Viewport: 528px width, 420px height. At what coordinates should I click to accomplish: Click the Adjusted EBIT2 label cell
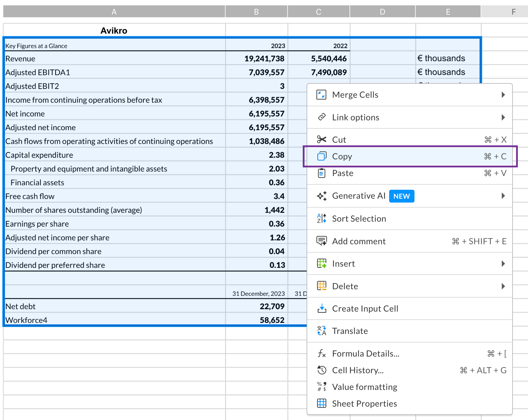tap(115, 86)
